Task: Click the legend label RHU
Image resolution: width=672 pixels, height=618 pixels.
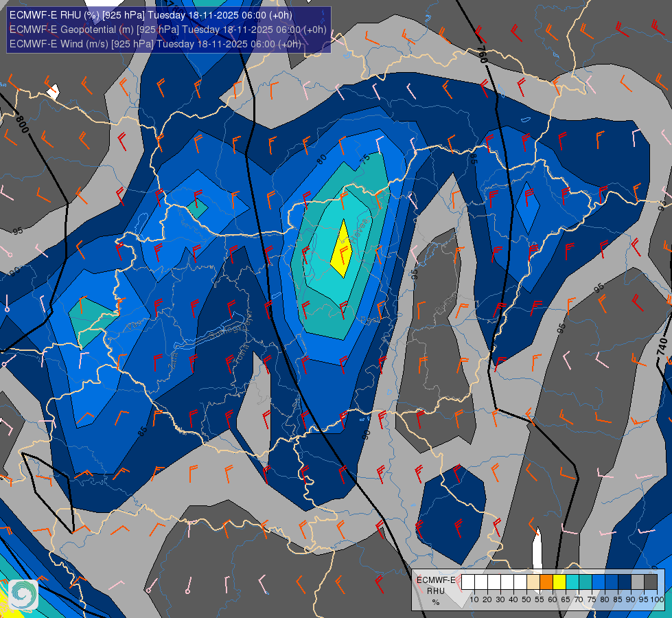Action: (x=435, y=591)
